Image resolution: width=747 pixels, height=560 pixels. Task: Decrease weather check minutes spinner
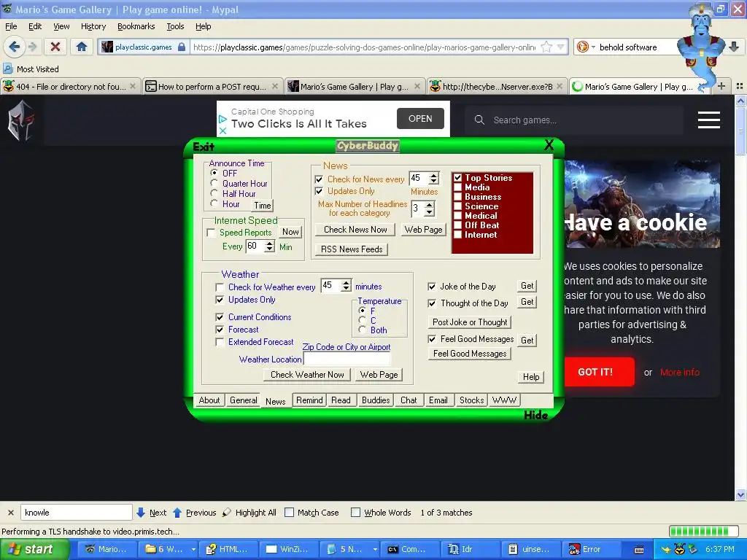[346, 289]
